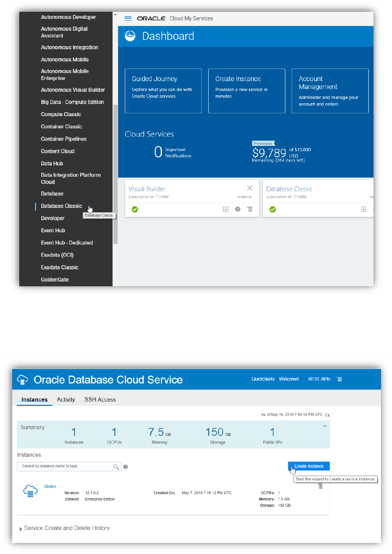Viewport: 392px width, 554px height.
Task: Open the hamburger navigation menu icon
Action: pos(128,19)
